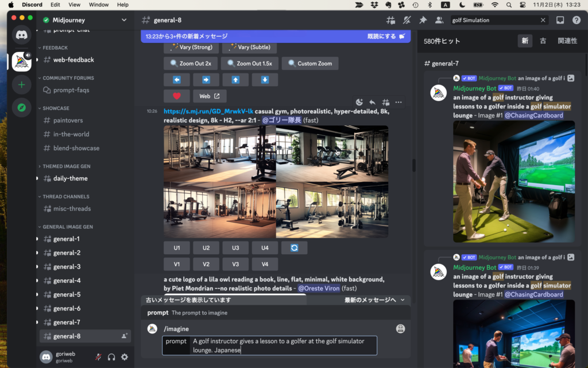Pan image right with right arrow button

[206, 79]
